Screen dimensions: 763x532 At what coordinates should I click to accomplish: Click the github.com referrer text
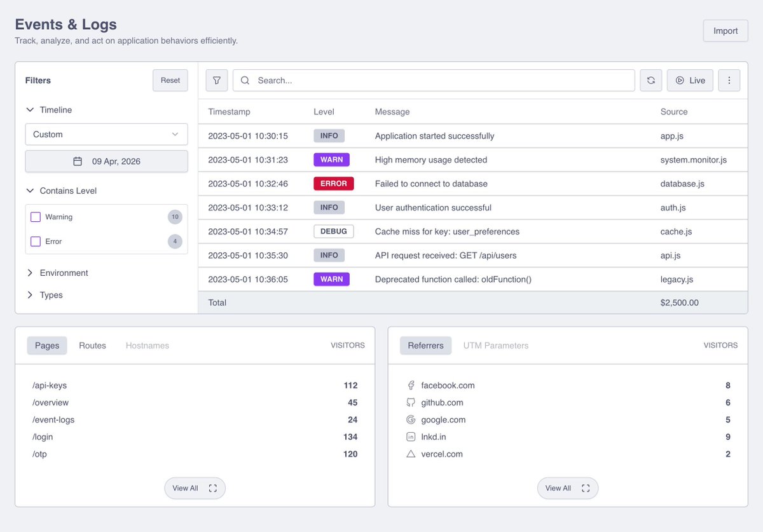(x=442, y=402)
